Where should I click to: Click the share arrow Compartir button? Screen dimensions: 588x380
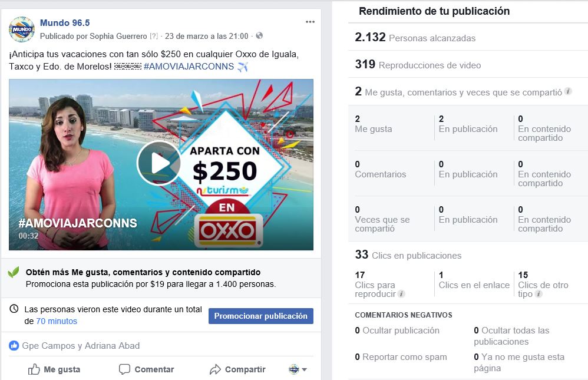tap(237, 369)
